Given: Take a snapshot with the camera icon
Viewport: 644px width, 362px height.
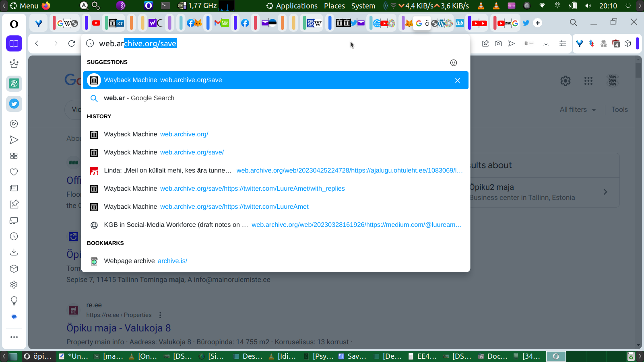Looking at the screenshot, I should 498,43.
